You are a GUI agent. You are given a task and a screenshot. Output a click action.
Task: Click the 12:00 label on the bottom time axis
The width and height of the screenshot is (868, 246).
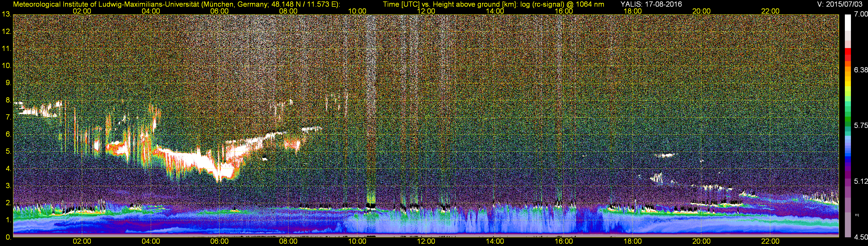pos(426,242)
